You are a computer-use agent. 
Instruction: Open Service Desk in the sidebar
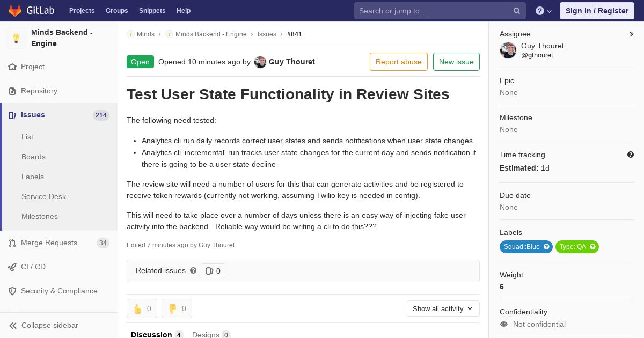[43, 196]
